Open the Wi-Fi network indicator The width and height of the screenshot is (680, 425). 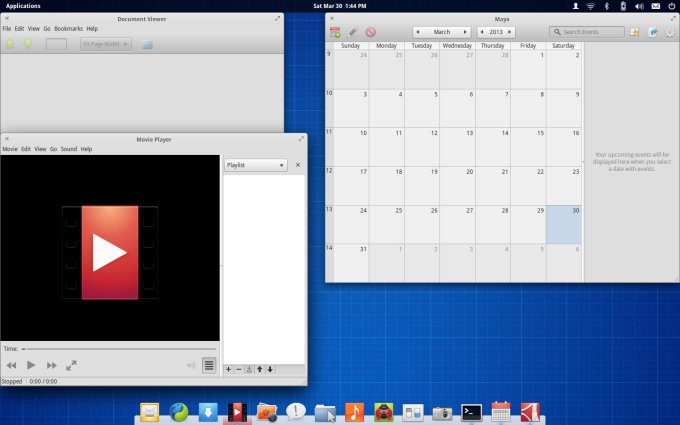pyautogui.click(x=591, y=6)
